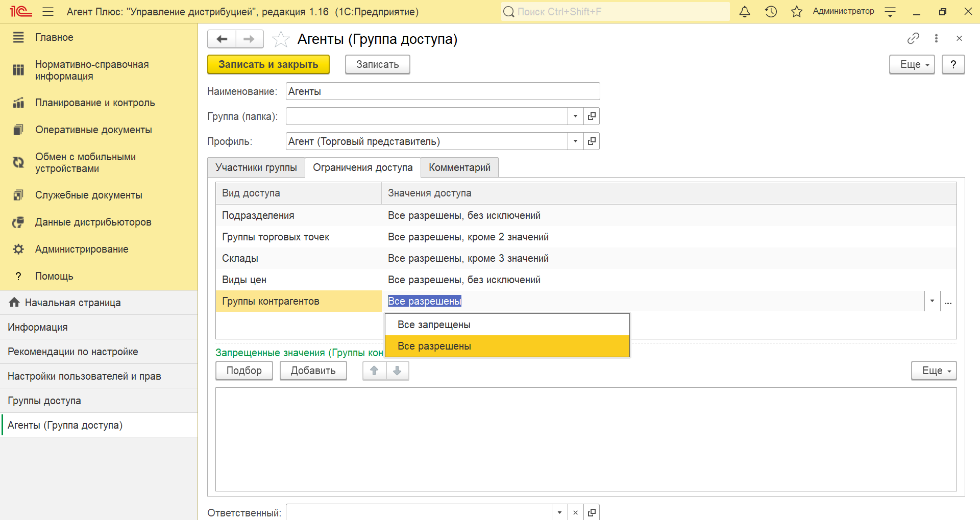
Task: Select the Группы торговых точек row
Action: click(x=586, y=237)
